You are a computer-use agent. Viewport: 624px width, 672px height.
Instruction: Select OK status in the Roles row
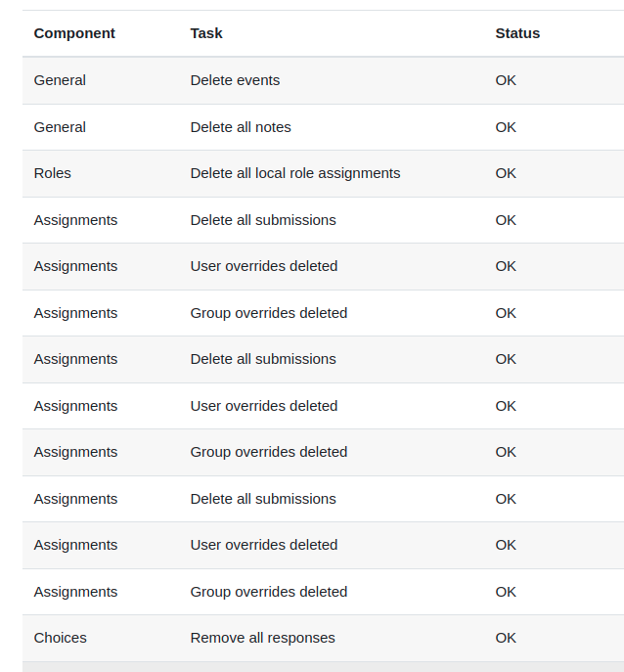(x=506, y=173)
